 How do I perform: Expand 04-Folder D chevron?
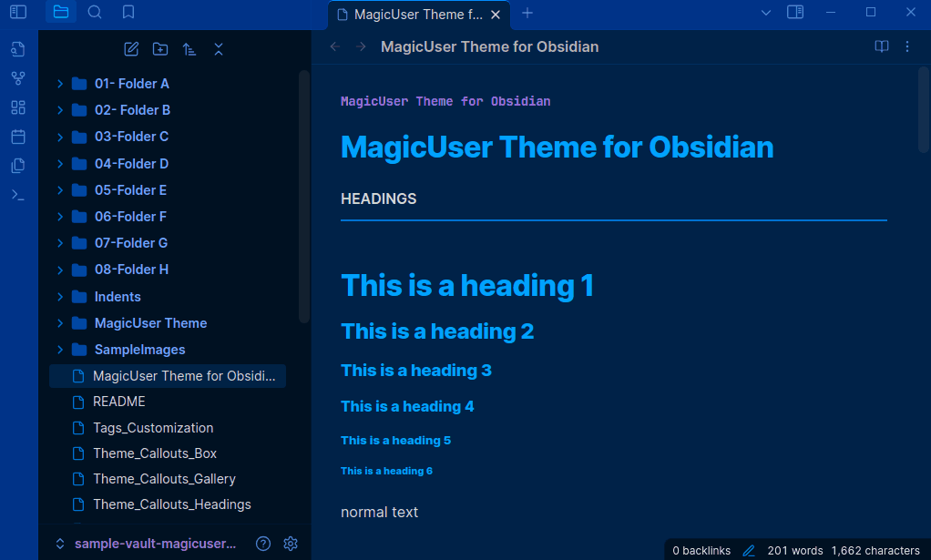pos(60,164)
